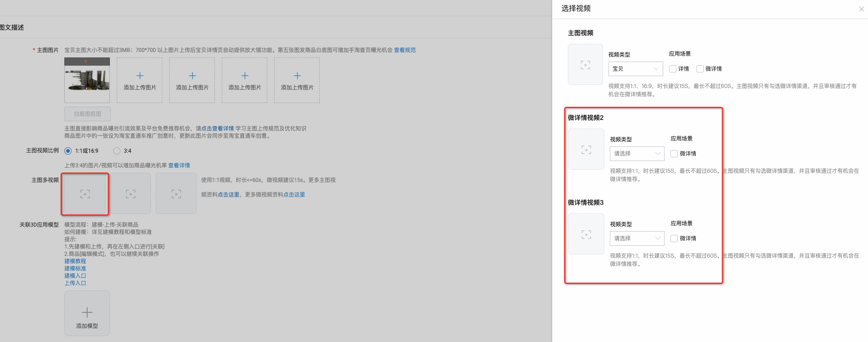Open 请选择 dropdown for 微详情视频3
Image resolution: width=868 pixels, height=342 pixels.
[x=637, y=238]
